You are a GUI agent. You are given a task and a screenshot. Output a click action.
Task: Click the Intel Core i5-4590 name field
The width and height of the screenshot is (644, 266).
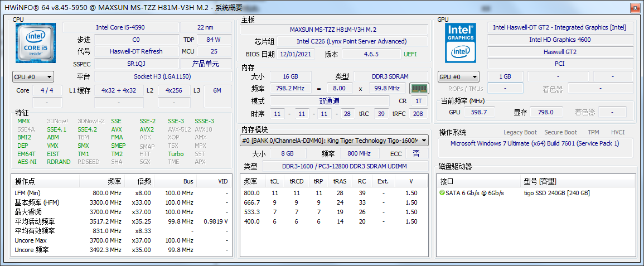(120, 27)
